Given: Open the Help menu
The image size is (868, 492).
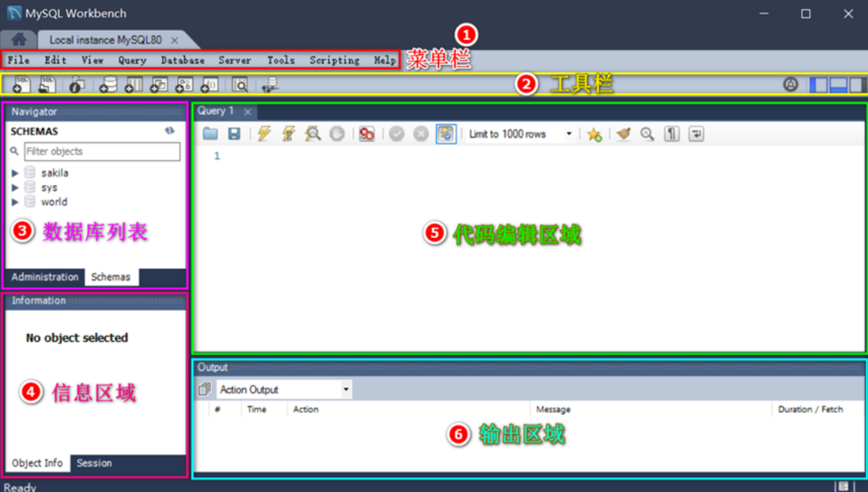Looking at the screenshot, I should pos(385,60).
